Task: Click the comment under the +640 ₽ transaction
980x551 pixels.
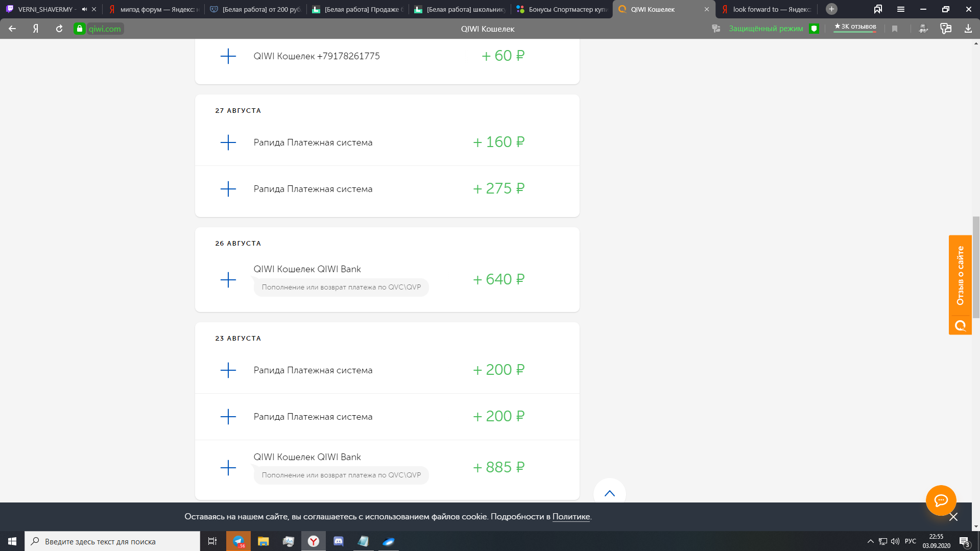Action: 341,287
